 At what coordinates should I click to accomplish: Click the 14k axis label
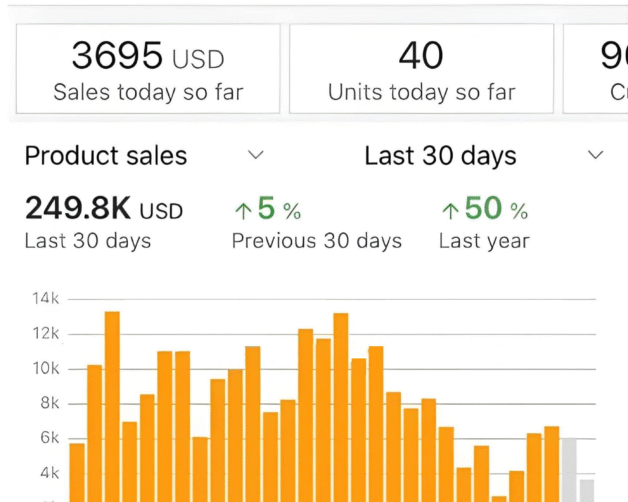click(x=46, y=298)
